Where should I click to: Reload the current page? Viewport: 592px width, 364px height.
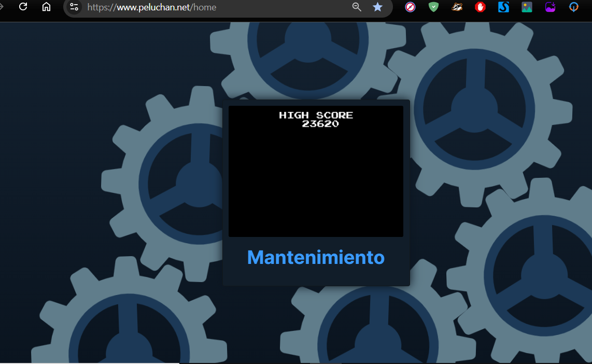point(23,7)
